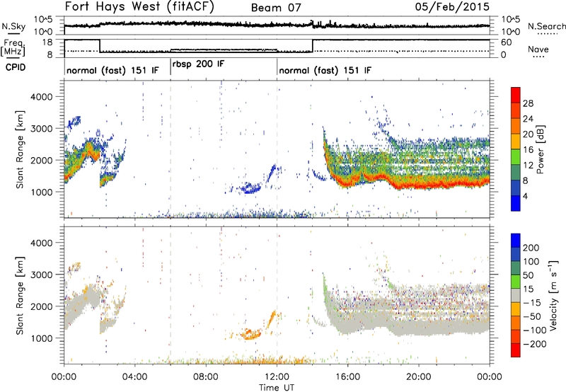Click the 'Power [dB]' colorbar label
The image size is (566, 392).
pyautogui.click(x=540, y=149)
